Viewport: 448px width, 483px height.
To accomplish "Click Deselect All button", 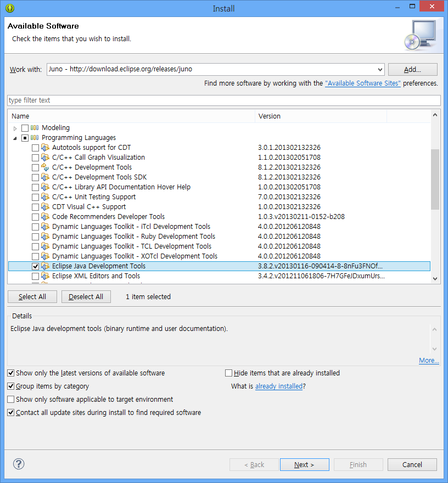I will [86, 296].
